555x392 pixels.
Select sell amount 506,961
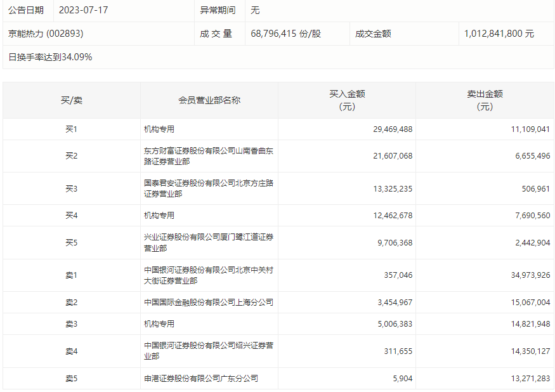pos(536,189)
